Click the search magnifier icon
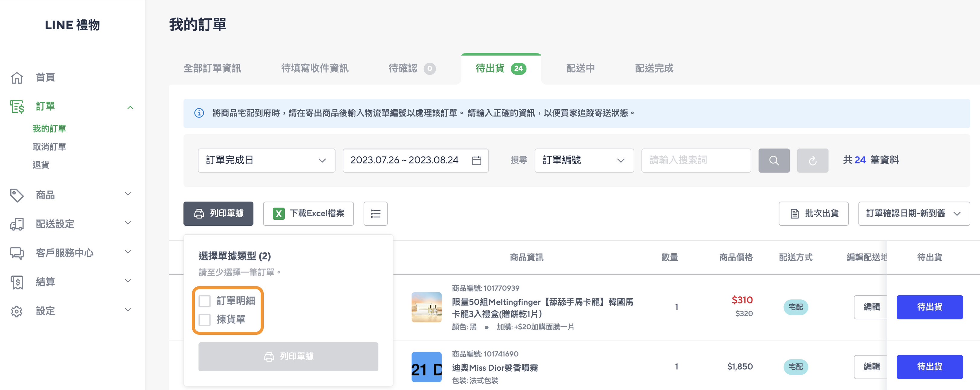This screenshot has height=390, width=980. coord(774,160)
